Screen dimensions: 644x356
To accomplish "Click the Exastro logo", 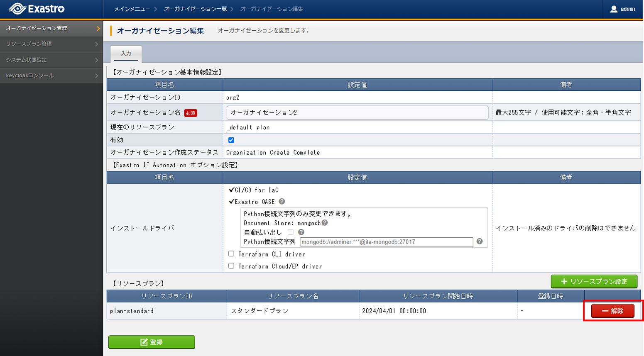I will pos(37,9).
